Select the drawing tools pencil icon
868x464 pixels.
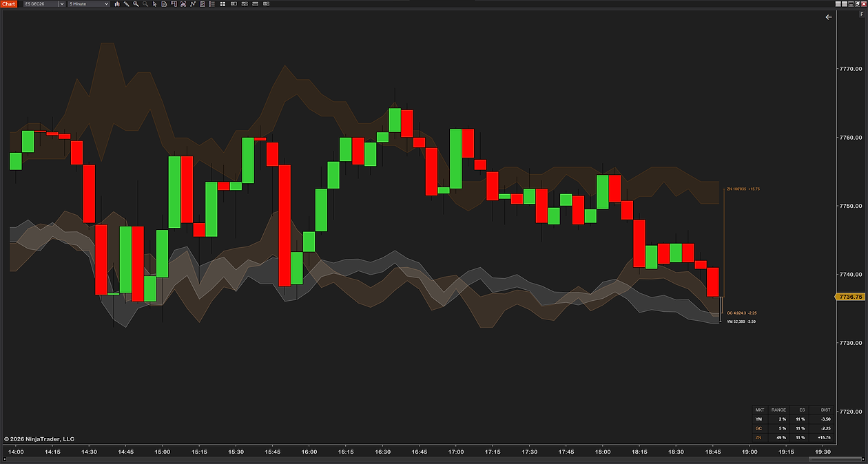tap(126, 4)
